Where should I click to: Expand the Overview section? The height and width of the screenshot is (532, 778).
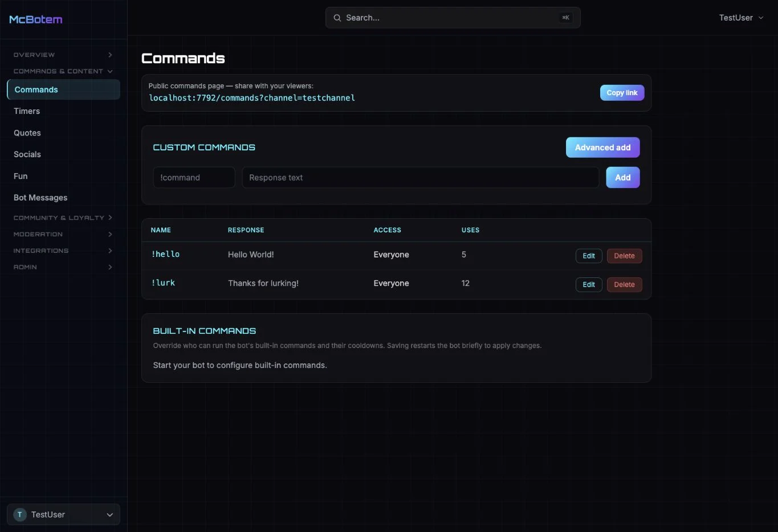pyautogui.click(x=63, y=55)
